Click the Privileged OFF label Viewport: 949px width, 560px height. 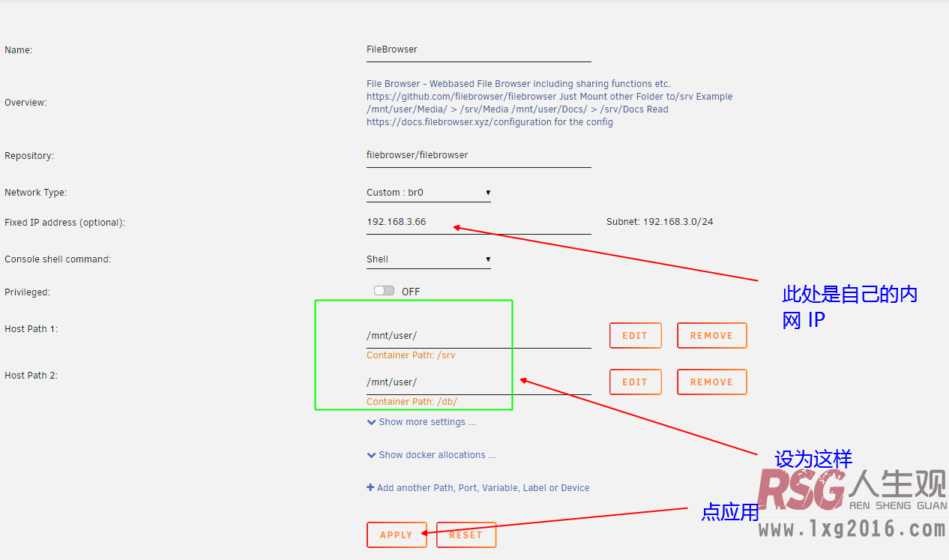[411, 292]
